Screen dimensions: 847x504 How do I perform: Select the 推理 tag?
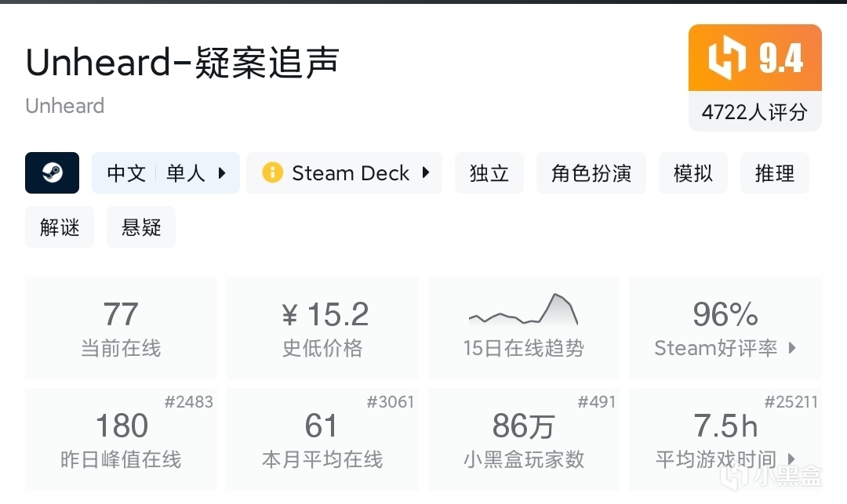pos(775,173)
